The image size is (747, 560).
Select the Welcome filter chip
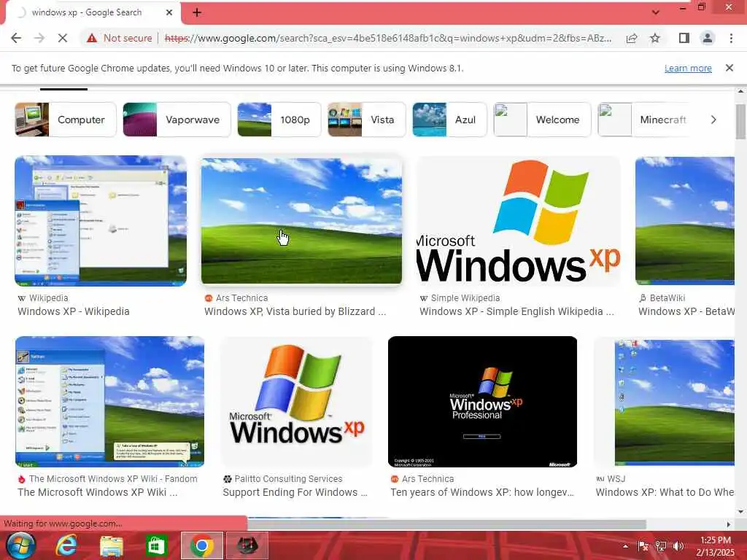(x=542, y=120)
